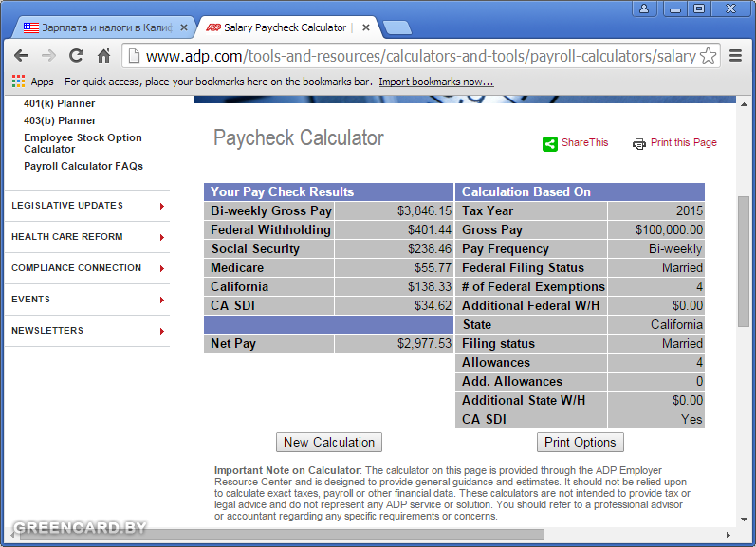Open the browser home page icon
756x547 pixels.
(103, 56)
